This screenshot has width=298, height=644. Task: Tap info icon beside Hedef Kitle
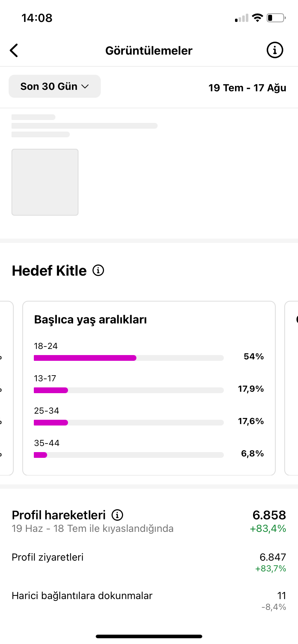[98, 270]
